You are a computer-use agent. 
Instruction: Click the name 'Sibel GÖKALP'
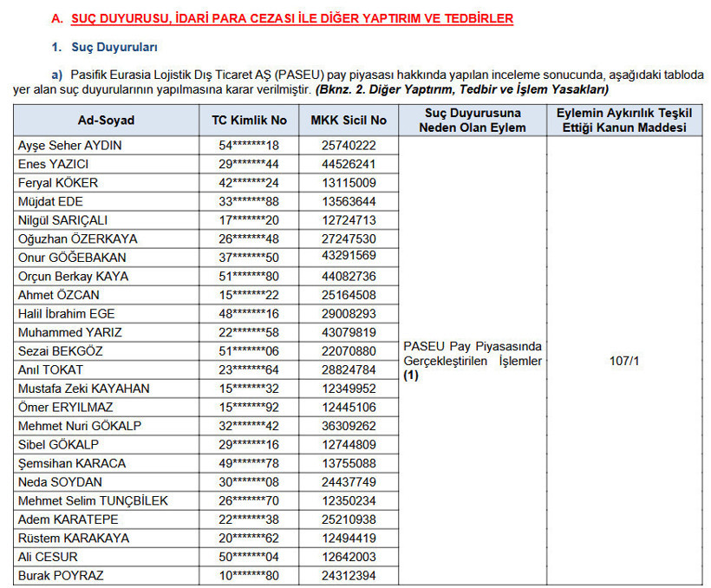pyautogui.click(x=58, y=445)
